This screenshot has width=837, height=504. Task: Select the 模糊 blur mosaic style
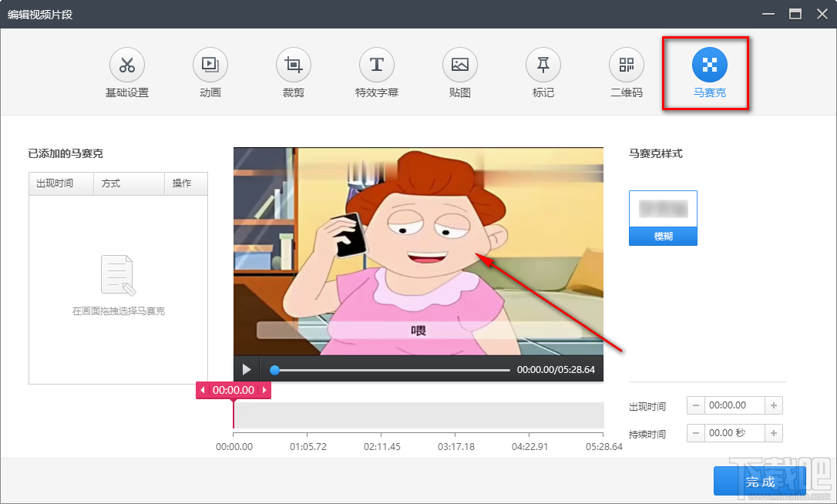pyautogui.click(x=663, y=218)
